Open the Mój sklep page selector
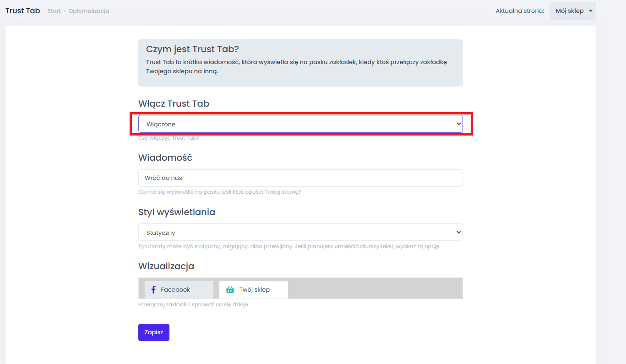 pyautogui.click(x=573, y=11)
